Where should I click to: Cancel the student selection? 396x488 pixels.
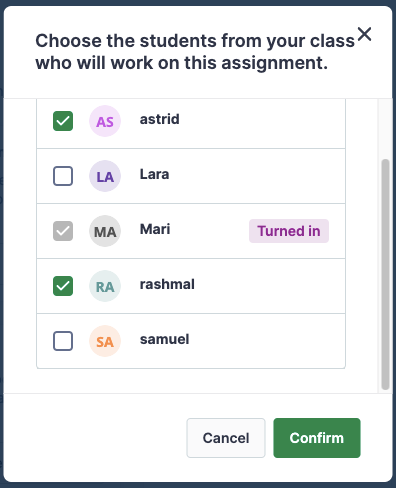pyautogui.click(x=226, y=438)
